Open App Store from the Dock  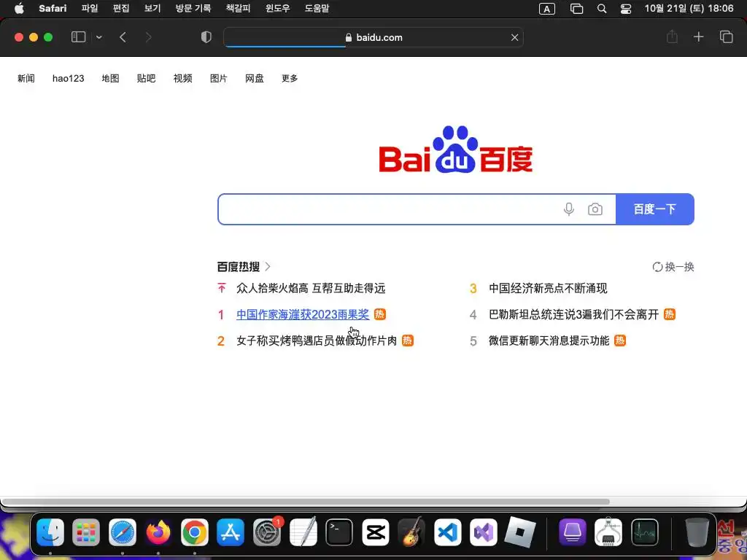[x=231, y=532]
